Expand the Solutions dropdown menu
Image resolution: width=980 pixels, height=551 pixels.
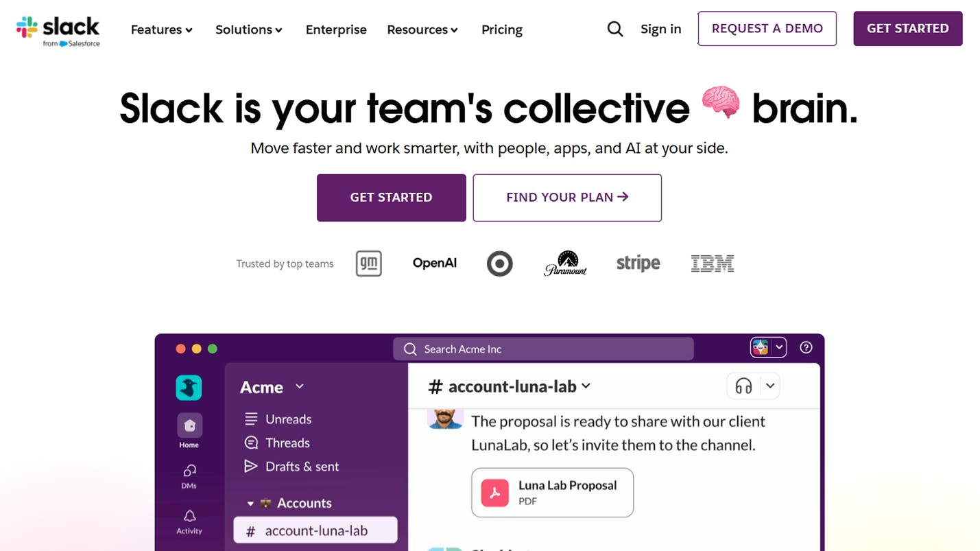click(x=249, y=30)
